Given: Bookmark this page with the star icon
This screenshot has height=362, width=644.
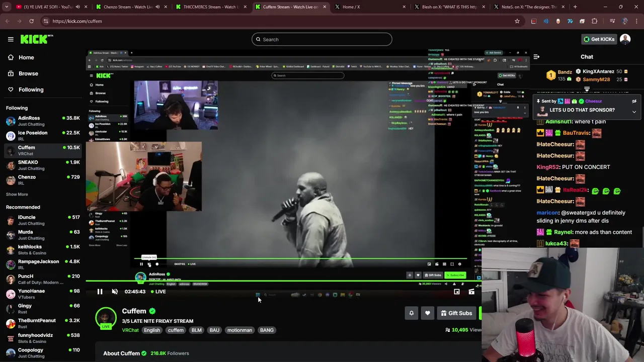Looking at the screenshot, I should click(x=517, y=21).
